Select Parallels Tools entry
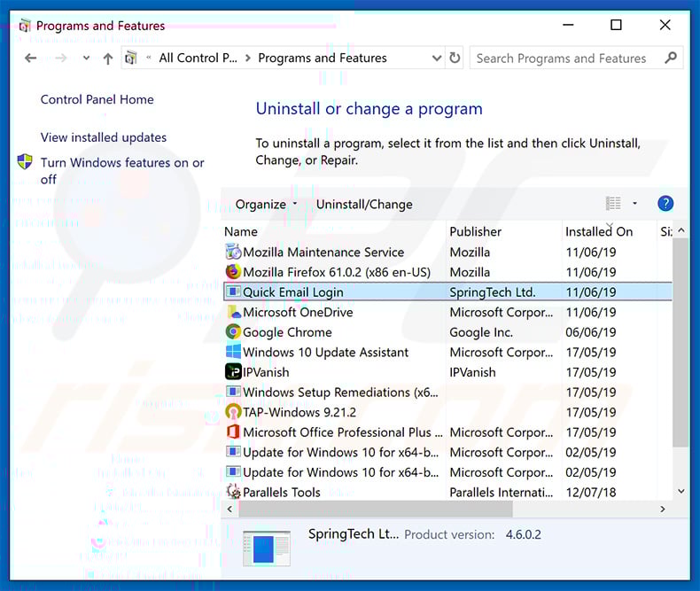Image resolution: width=700 pixels, height=591 pixels. pyautogui.click(x=281, y=493)
